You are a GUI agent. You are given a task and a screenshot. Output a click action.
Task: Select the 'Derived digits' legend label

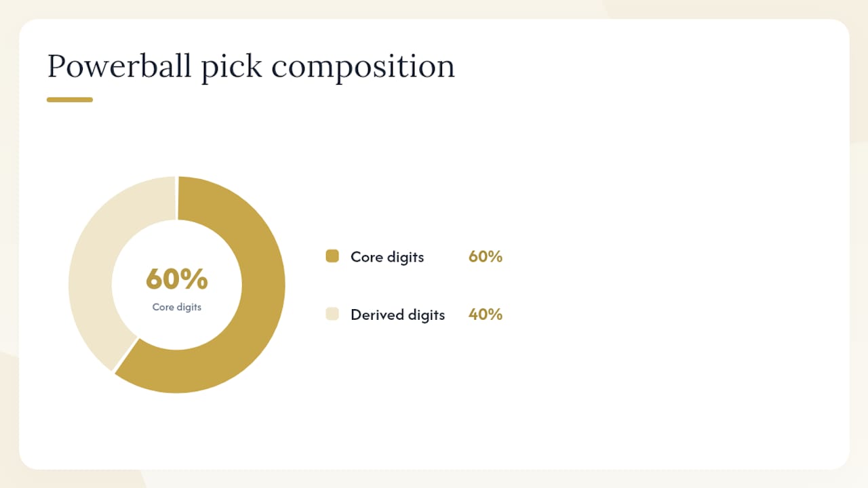coord(398,314)
